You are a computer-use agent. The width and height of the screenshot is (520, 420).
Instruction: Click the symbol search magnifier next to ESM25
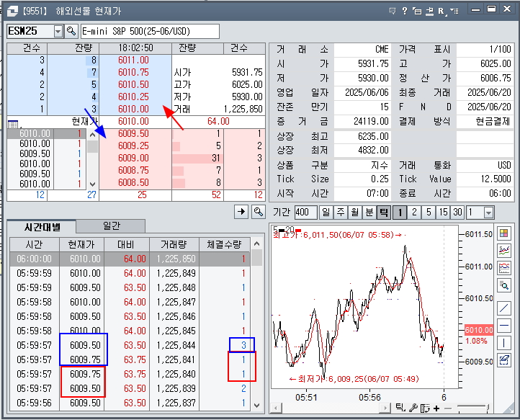point(71,31)
